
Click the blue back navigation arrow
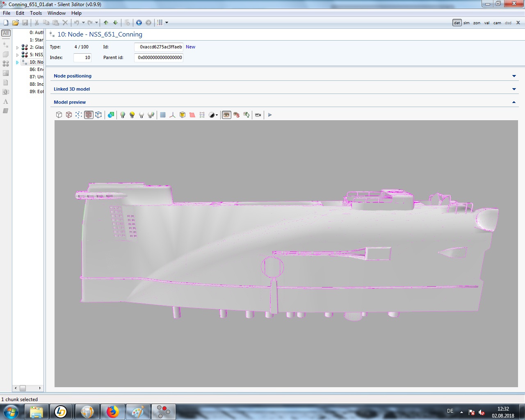tap(139, 23)
